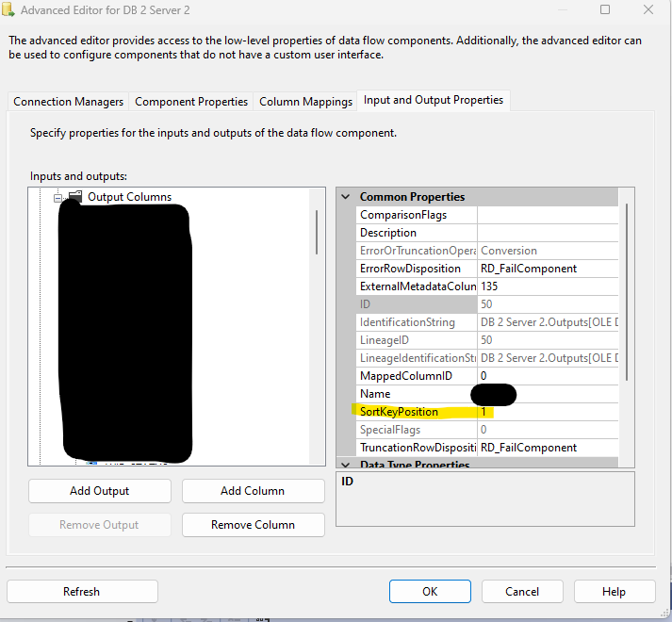Click the Refresh button
The width and height of the screenshot is (672, 622).
coord(82,592)
